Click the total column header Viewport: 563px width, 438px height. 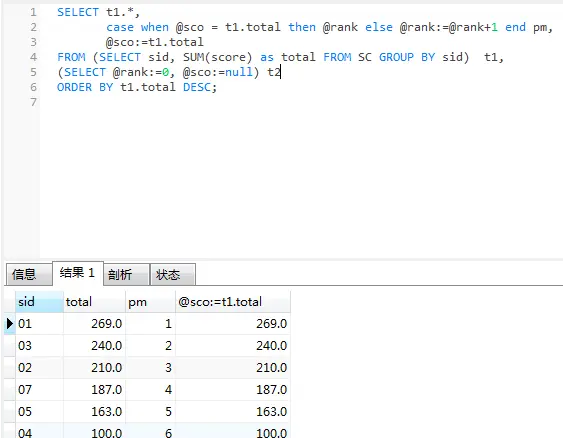[94, 302]
